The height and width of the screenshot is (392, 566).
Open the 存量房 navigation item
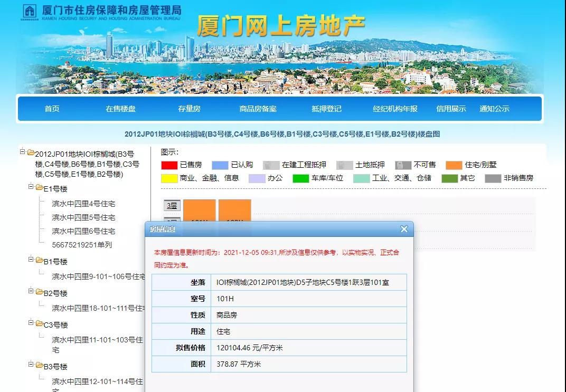189,109
